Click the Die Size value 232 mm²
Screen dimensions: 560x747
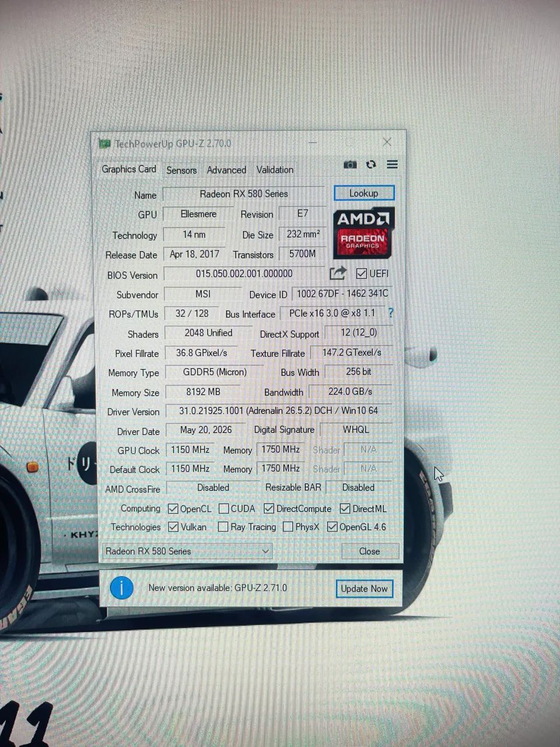302,234
